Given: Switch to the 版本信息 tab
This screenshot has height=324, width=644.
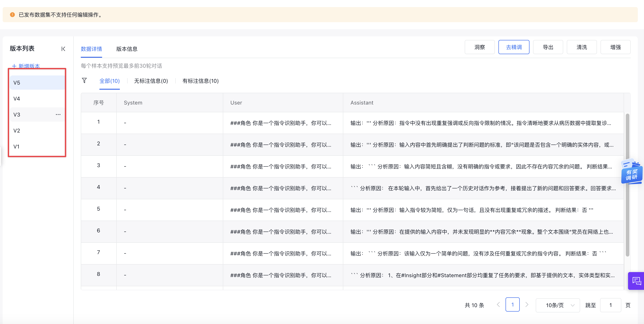Looking at the screenshot, I should click(127, 49).
